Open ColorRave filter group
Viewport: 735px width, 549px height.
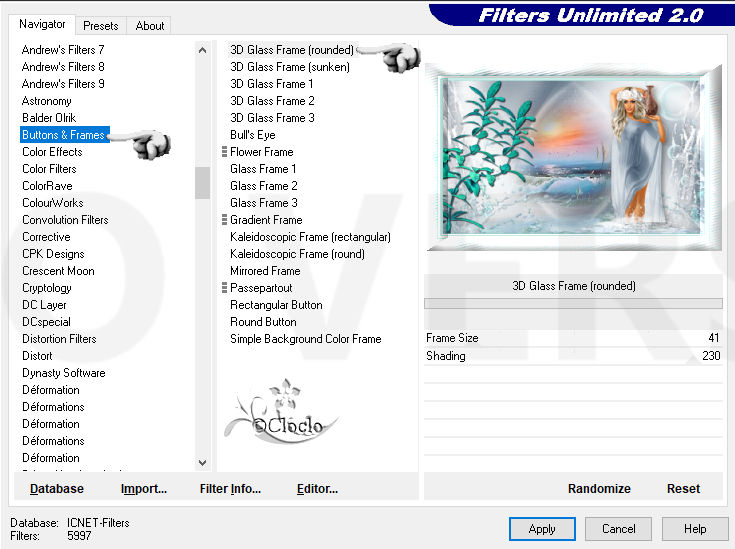pos(47,186)
